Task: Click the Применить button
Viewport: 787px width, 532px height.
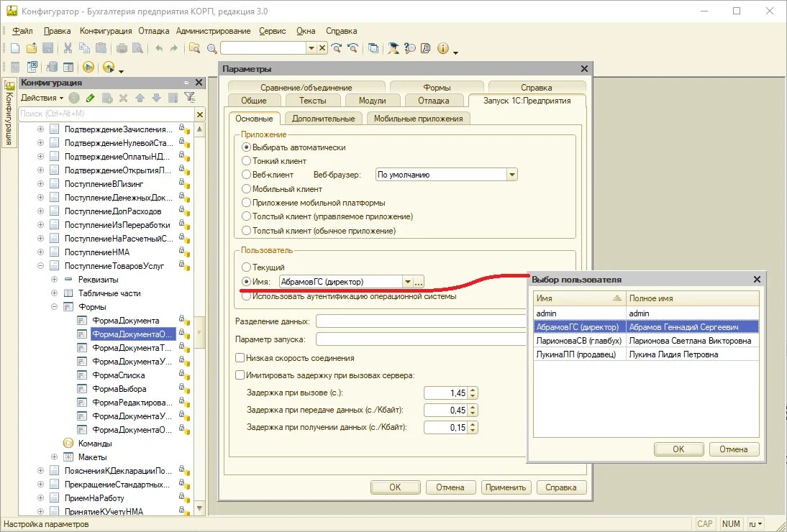Action: point(506,487)
